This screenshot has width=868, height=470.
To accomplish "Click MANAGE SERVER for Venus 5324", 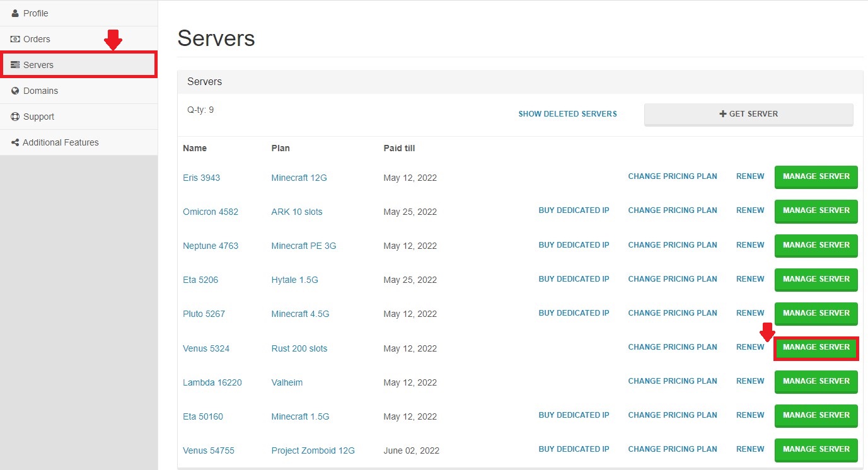I will pyautogui.click(x=816, y=347).
